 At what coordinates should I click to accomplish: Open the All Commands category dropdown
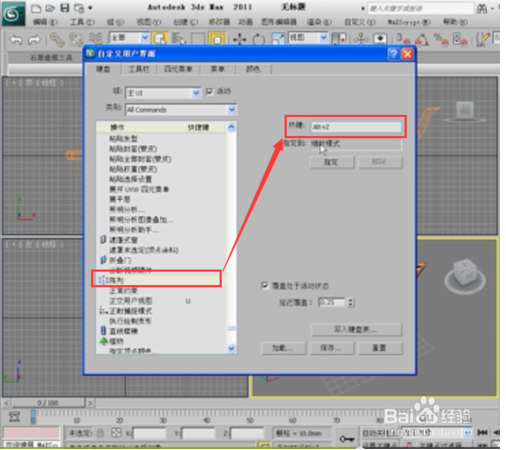pyautogui.click(x=181, y=110)
